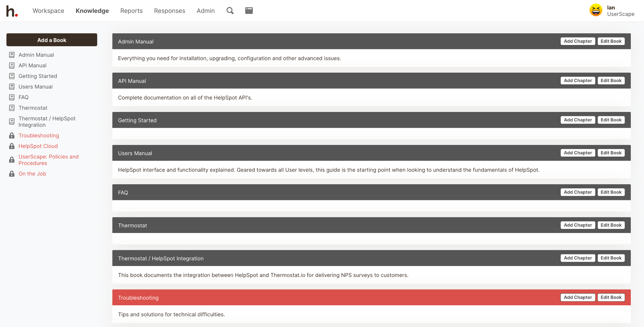The image size is (644, 327).
Task: Click the API Manual book header title
Action: pos(132,81)
